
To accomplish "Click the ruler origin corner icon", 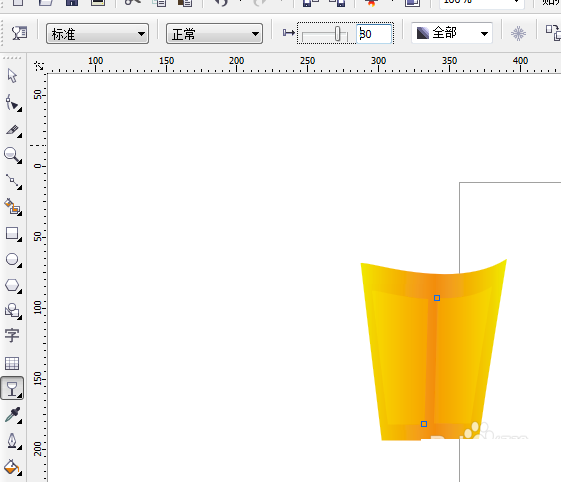I will click(39, 65).
